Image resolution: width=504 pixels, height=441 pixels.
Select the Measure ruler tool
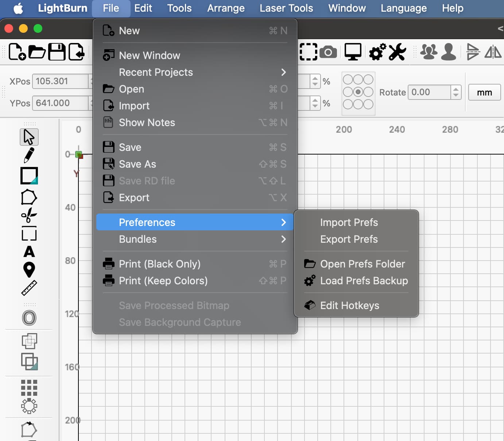pyautogui.click(x=29, y=288)
